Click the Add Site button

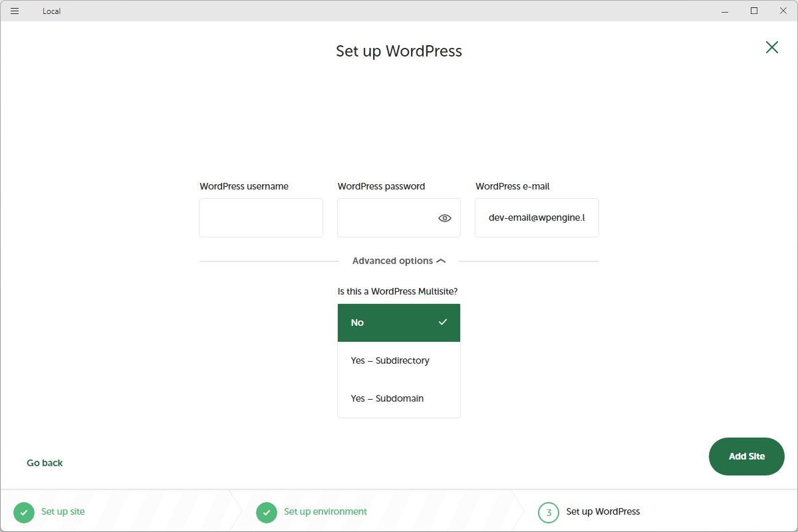[x=747, y=456]
